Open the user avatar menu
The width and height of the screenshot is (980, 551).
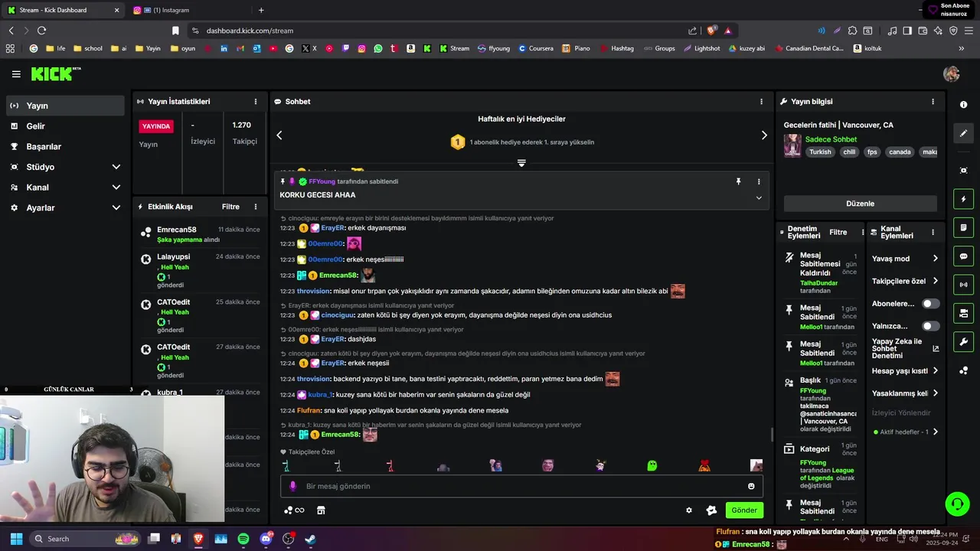coord(952,74)
